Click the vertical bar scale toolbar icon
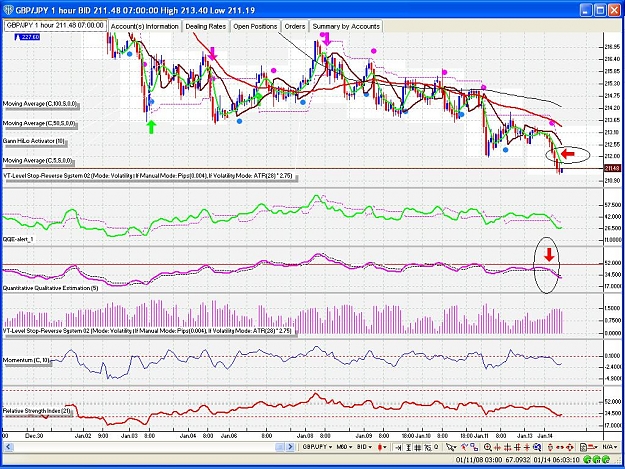The height and width of the screenshot is (469, 625). tap(409, 447)
